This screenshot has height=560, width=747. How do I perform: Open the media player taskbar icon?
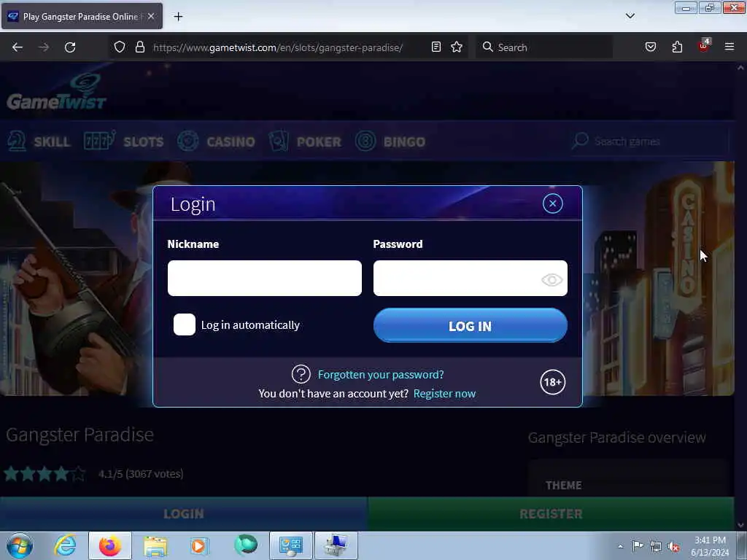[200, 545]
